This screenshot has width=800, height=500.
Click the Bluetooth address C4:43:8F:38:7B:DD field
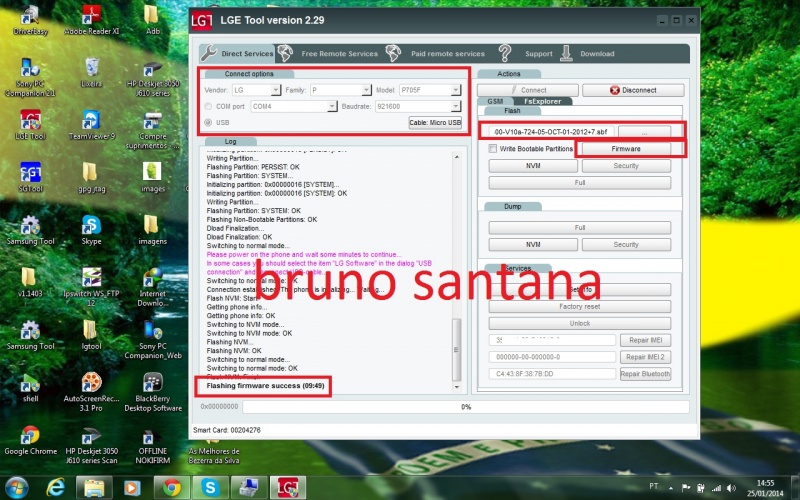click(552, 374)
